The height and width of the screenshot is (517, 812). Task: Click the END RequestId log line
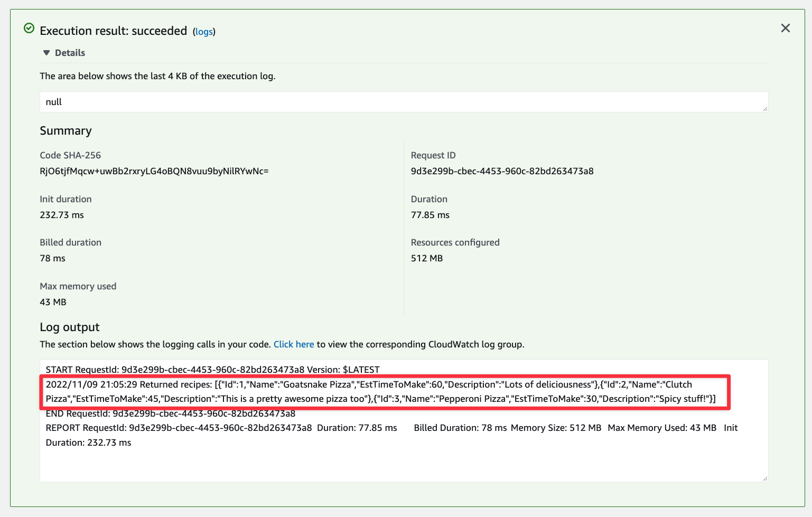pos(171,413)
